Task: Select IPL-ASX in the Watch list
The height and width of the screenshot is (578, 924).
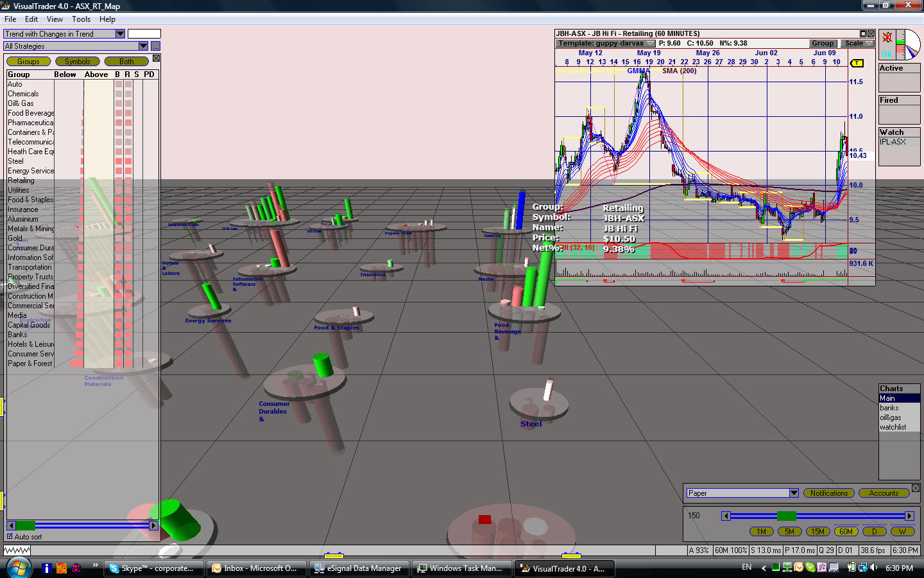Action: click(899, 142)
